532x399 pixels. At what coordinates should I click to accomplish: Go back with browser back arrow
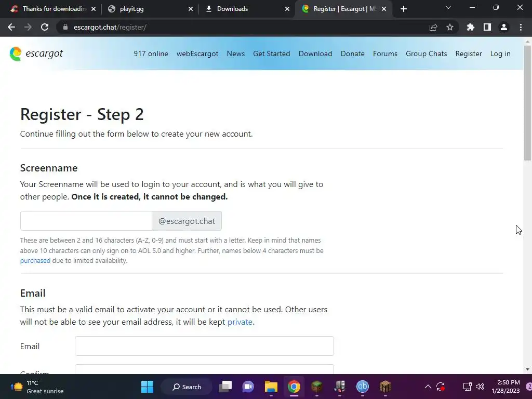click(11, 27)
